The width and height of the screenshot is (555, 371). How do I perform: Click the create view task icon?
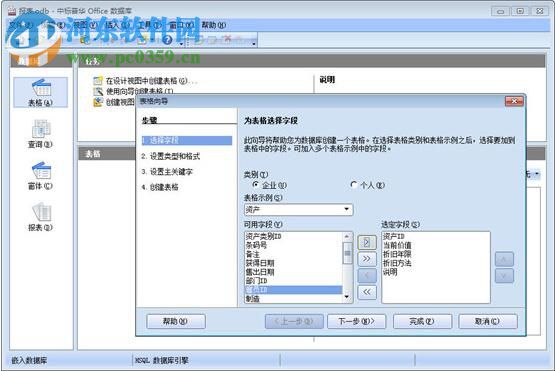click(x=97, y=102)
